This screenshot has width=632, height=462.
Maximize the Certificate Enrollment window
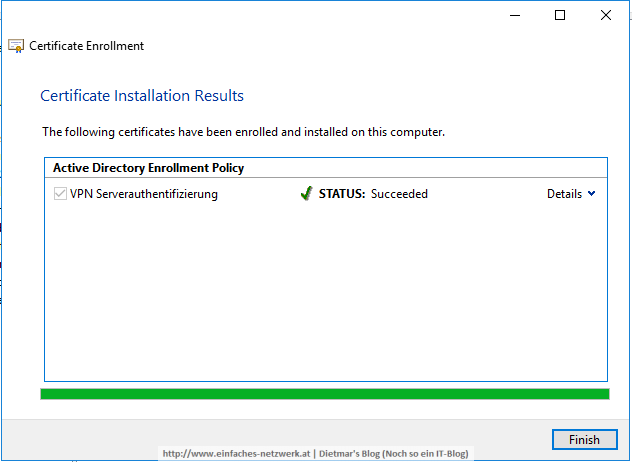560,15
